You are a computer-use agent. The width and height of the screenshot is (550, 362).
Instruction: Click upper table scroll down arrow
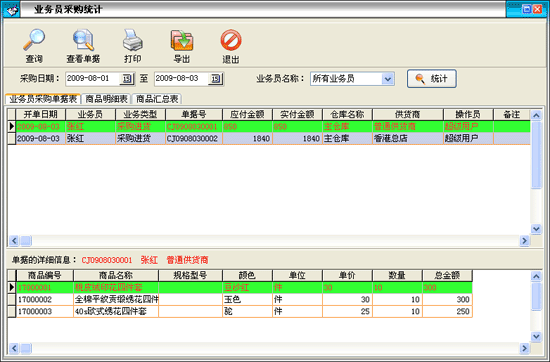[x=536, y=229]
